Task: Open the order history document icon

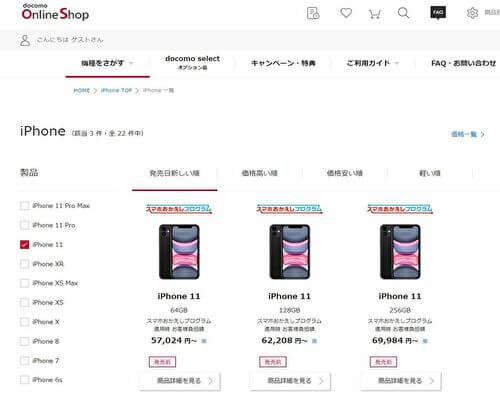Action: coord(313,13)
